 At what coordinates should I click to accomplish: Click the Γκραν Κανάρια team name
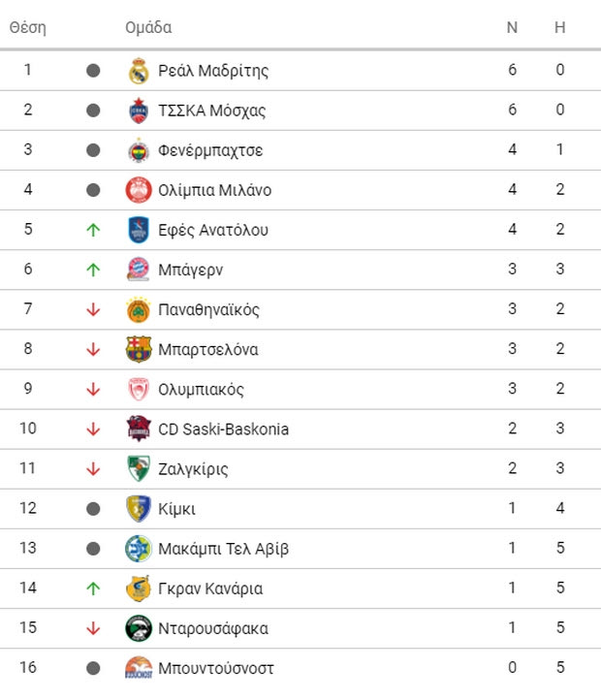(x=210, y=589)
